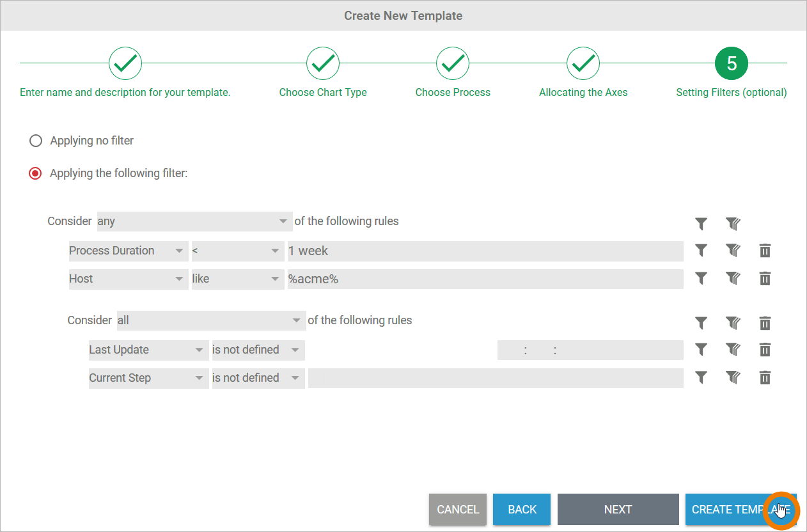Click the single filter icon in the Host row
Viewport: 807px width, 532px height.
tap(701, 279)
